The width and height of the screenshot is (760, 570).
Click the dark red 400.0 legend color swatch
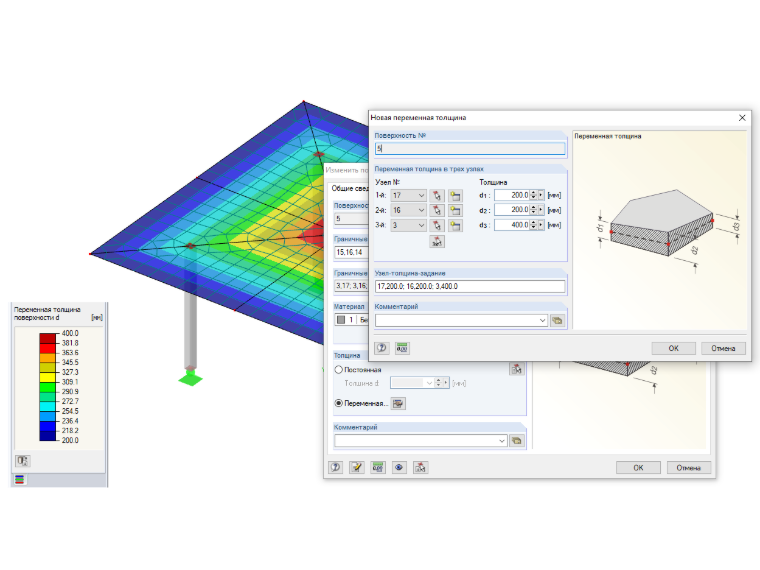[48, 338]
